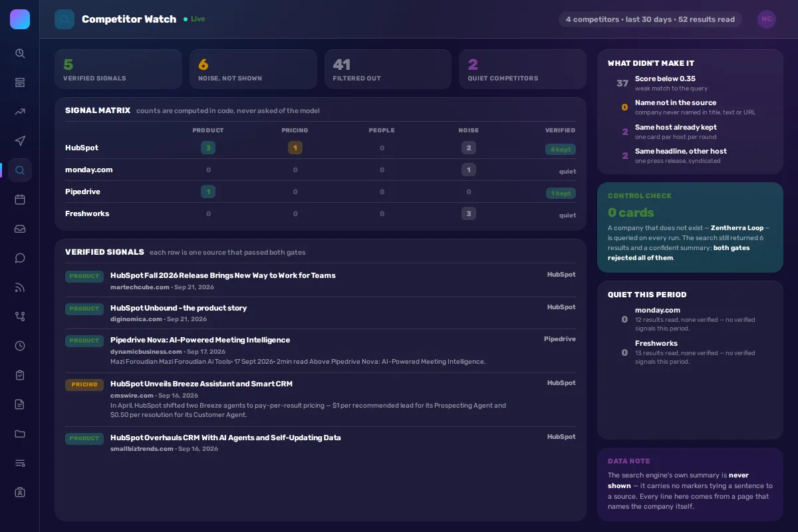The image size is (798, 532).
Task: Click HubSpot's '4 kept' verified badge
Action: point(561,150)
